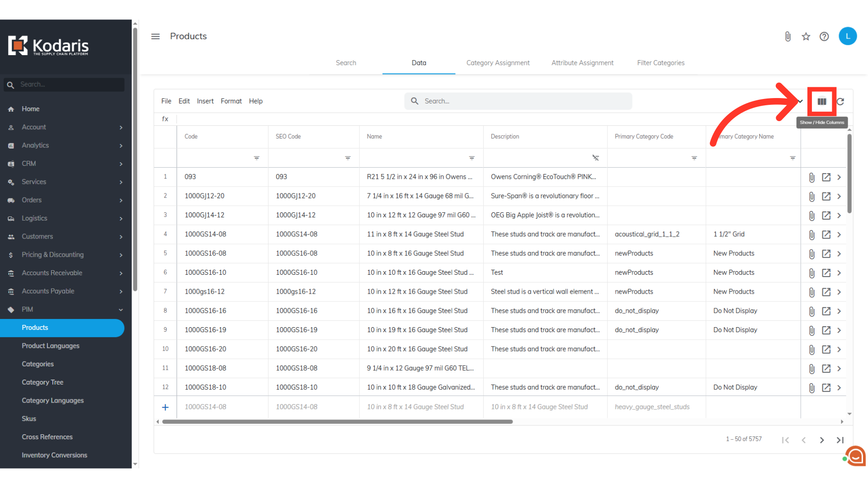This screenshot has width=868, height=488.
Task: Click the refresh grid icon
Action: [840, 102]
